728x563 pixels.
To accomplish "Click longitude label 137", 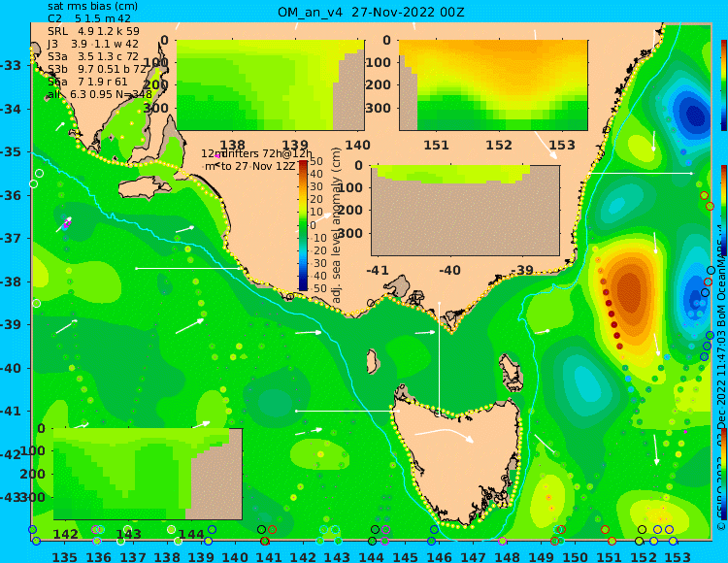I will pyautogui.click(x=133, y=556).
